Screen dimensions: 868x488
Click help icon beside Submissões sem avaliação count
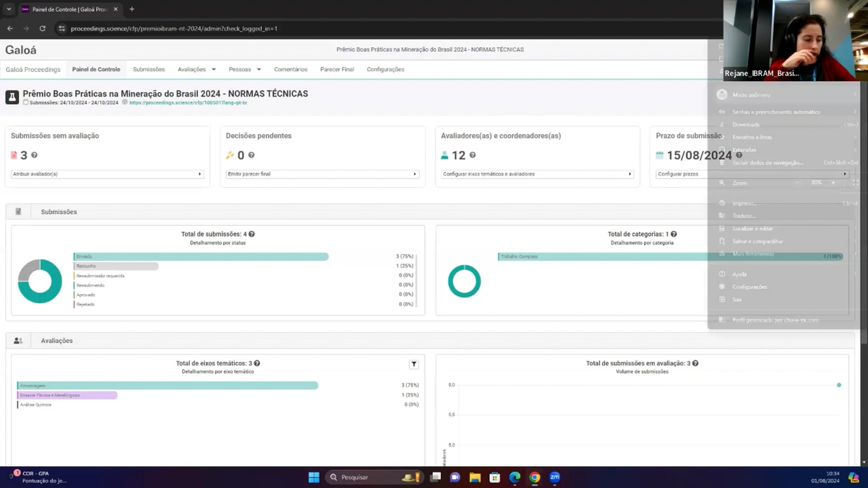[34, 155]
